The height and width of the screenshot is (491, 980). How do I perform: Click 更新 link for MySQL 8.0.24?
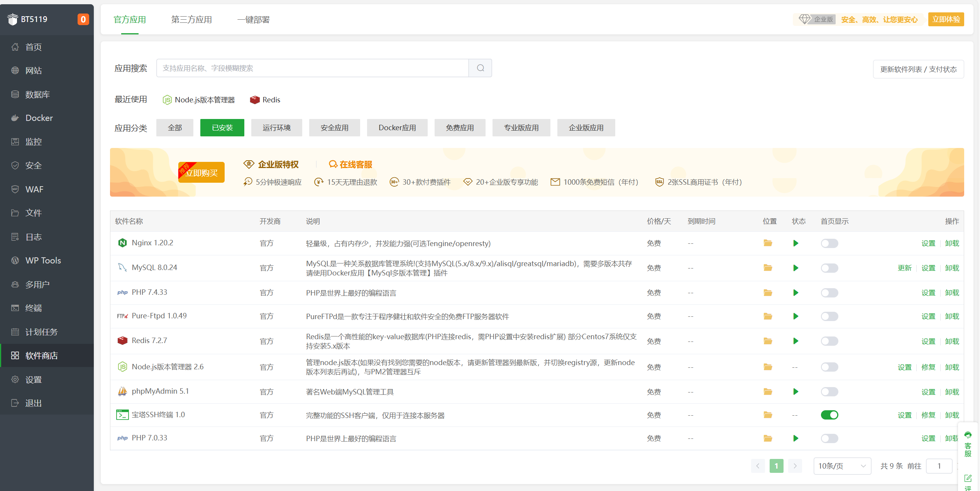point(904,268)
